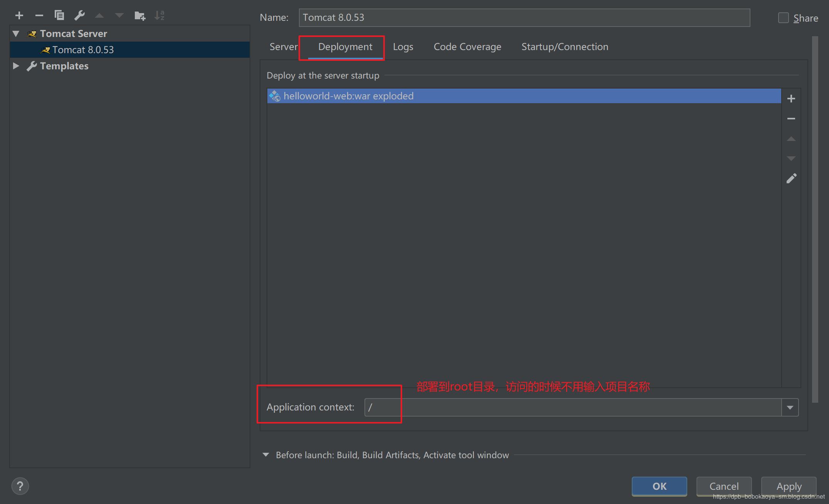Open the help question mark
Screen dimensions: 829x504
[20, 486]
